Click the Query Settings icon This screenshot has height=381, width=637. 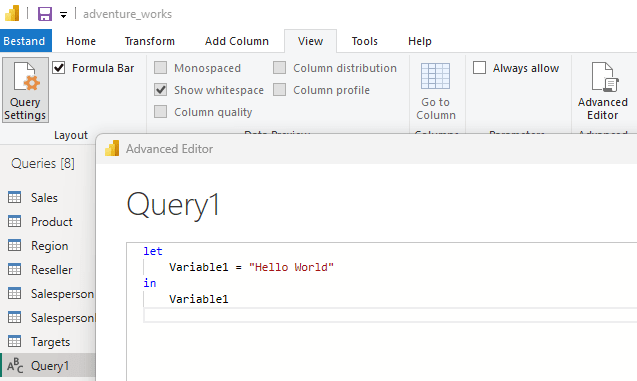coord(26,77)
